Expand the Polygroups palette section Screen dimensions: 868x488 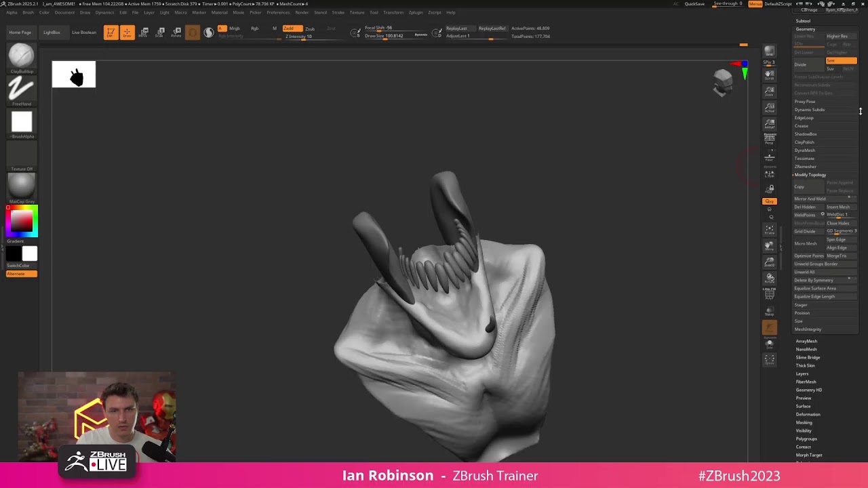[x=806, y=439]
